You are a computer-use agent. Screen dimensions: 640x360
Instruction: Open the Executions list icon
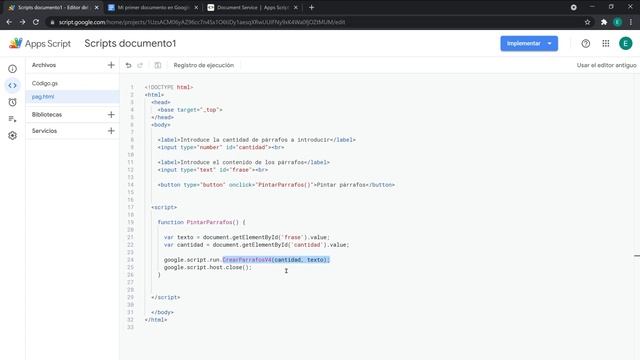click(x=13, y=119)
